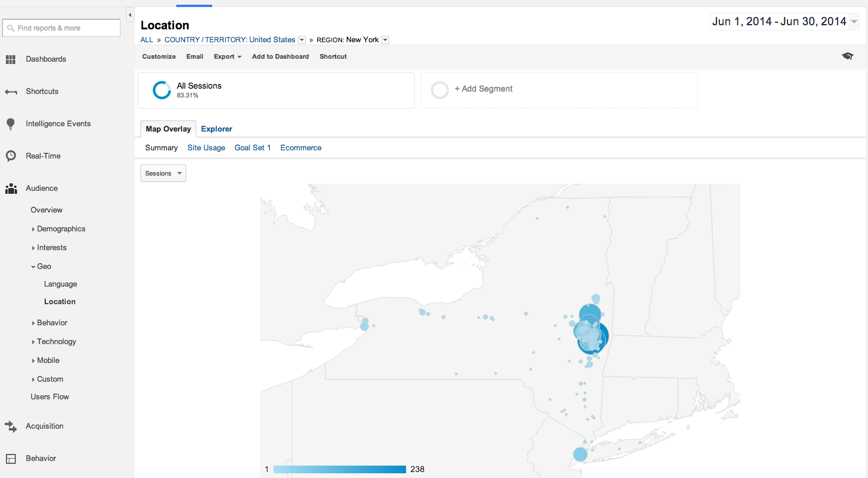Image resolution: width=868 pixels, height=478 pixels.
Task: Click the sessions color scale bar
Action: pos(340,469)
